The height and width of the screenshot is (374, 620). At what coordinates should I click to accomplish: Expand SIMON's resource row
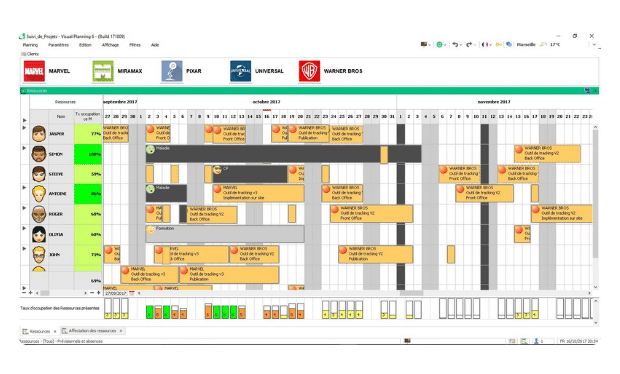pos(25,148)
